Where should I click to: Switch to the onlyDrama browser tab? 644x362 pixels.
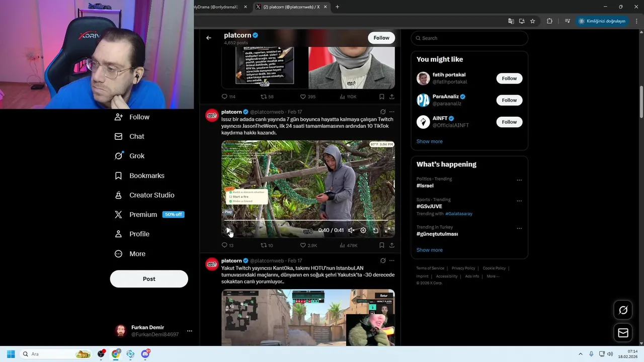[216, 7]
